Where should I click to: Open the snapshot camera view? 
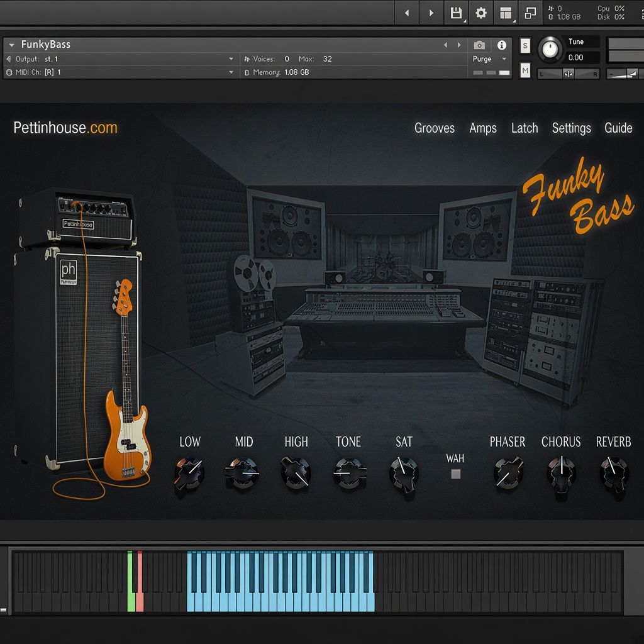479,45
